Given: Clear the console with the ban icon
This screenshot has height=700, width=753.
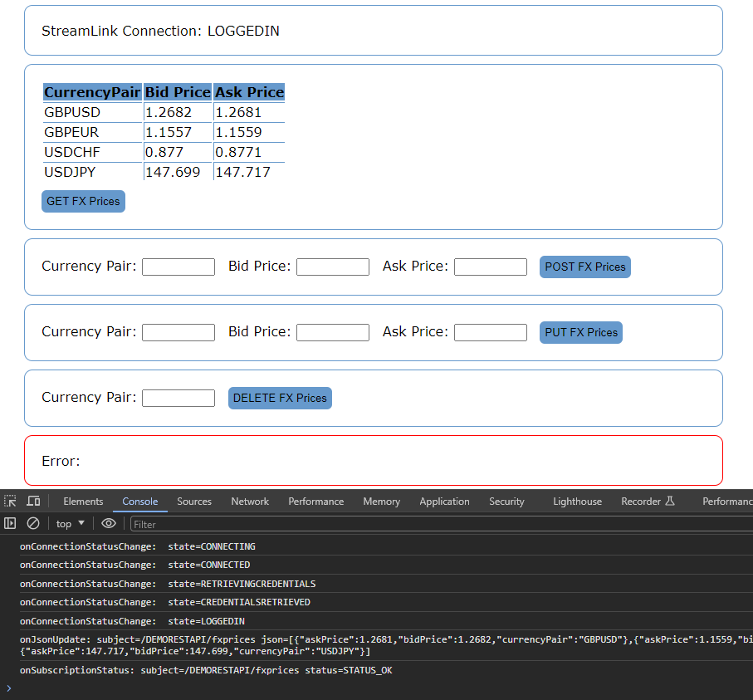Looking at the screenshot, I should pos(32,523).
